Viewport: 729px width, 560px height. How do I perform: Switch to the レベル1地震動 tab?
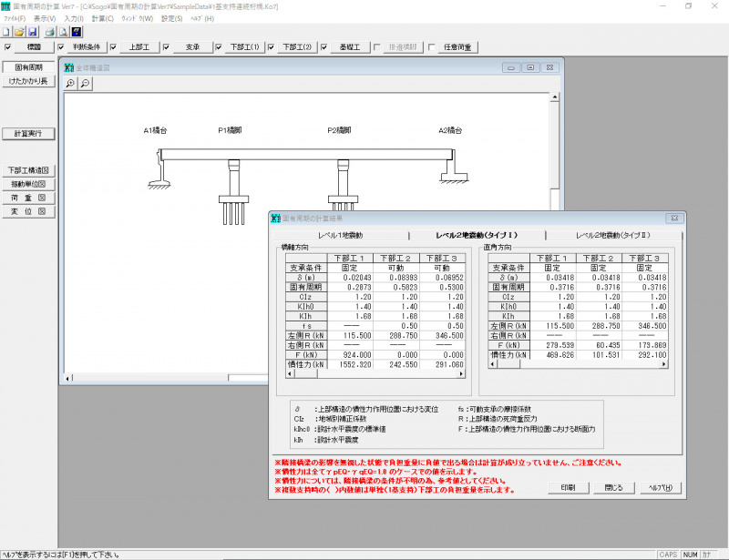(x=341, y=235)
